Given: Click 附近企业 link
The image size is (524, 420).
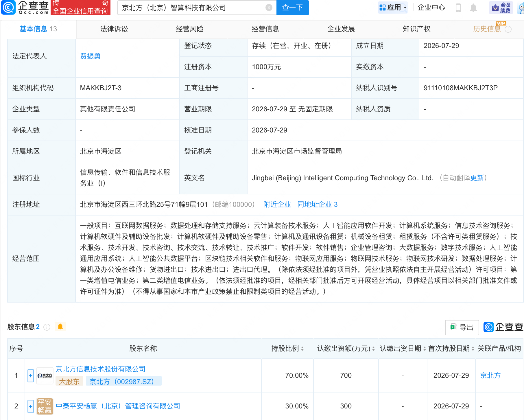Looking at the screenshot, I should (x=277, y=205).
